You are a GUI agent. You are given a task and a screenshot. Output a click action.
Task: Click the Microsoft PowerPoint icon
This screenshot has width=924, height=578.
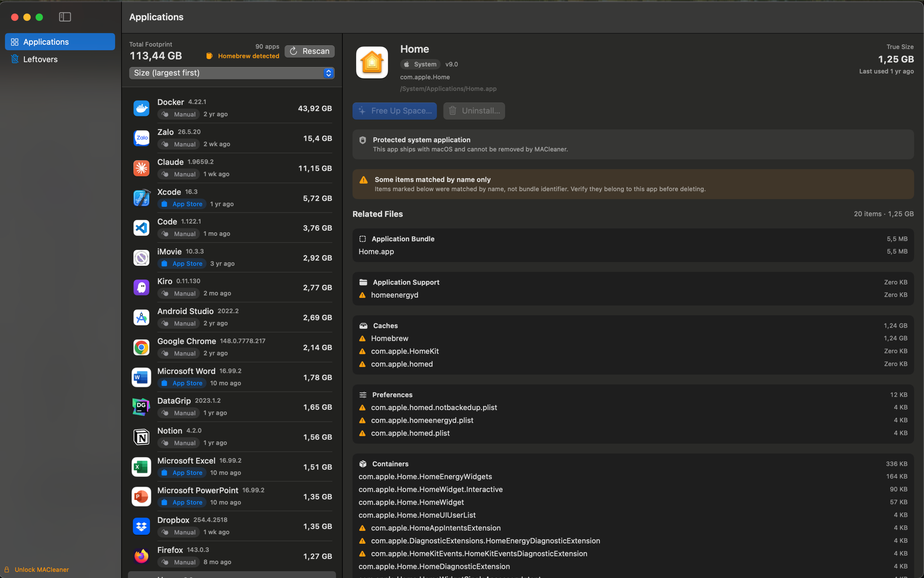[x=141, y=496]
